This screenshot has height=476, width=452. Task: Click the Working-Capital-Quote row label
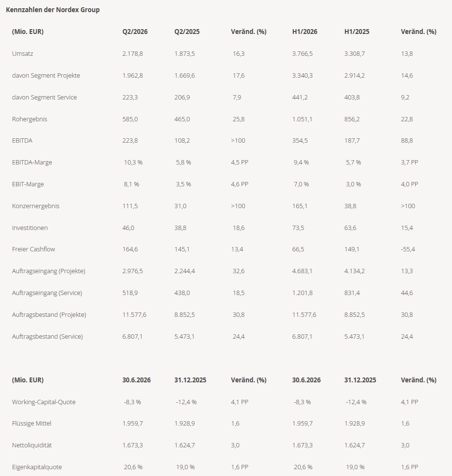44,402
